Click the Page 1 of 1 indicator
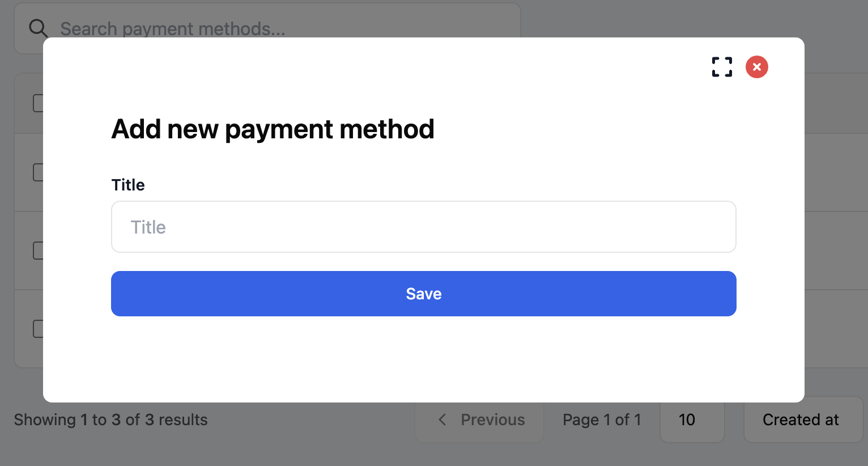 pos(601,420)
